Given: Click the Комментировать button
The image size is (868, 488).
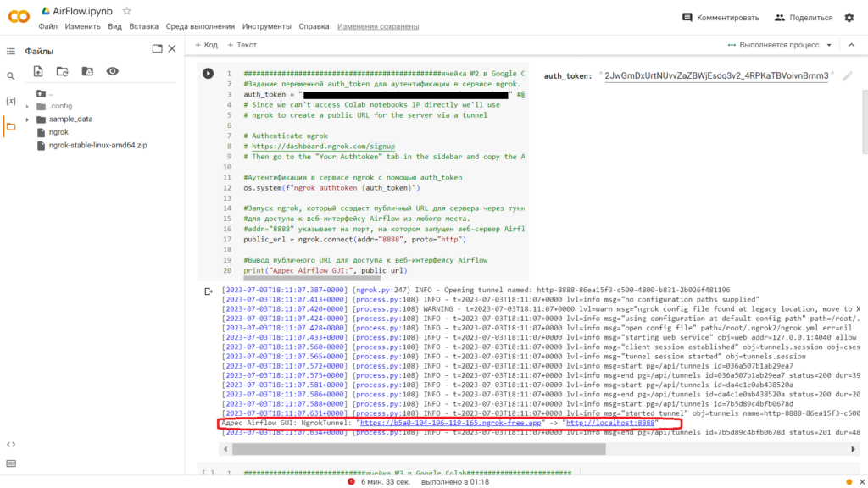Looking at the screenshot, I should (721, 18).
